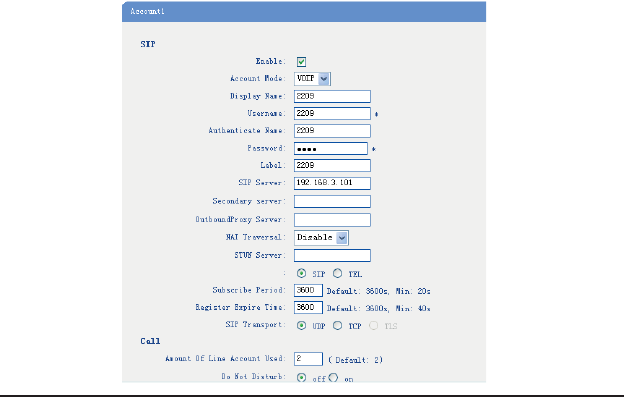The image size is (624, 397).
Task: Select the TLS transport radio button
Action: pos(373,325)
